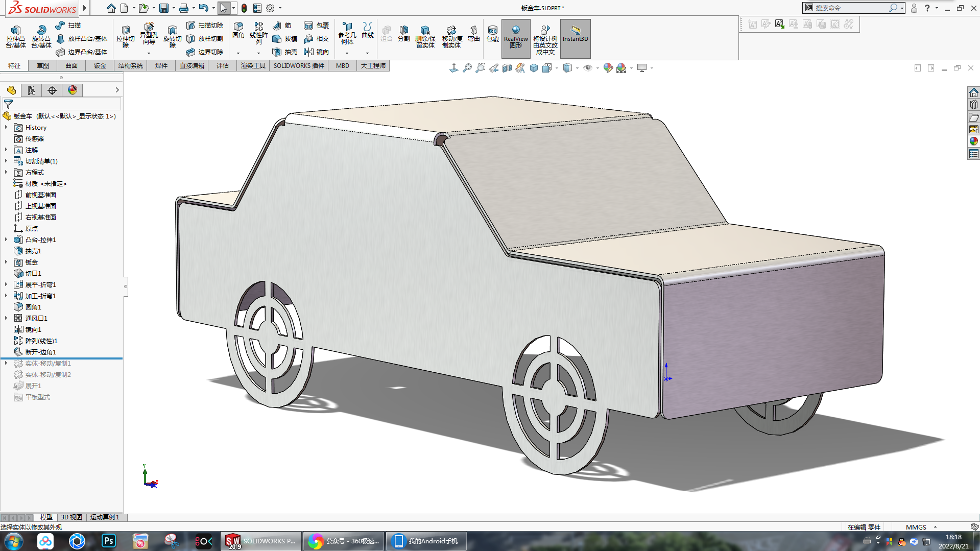This screenshot has height=551, width=980.
Task: Open Photoshop from the Windows taskbar
Action: tap(109, 541)
